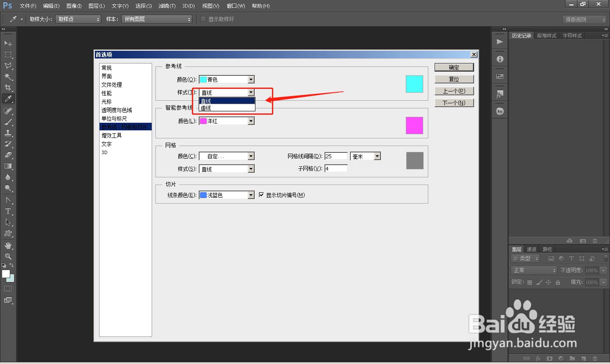Choose 直线 in the open style list
The image size is (610, 364).
pyautogui.click(x=227, y=101)
